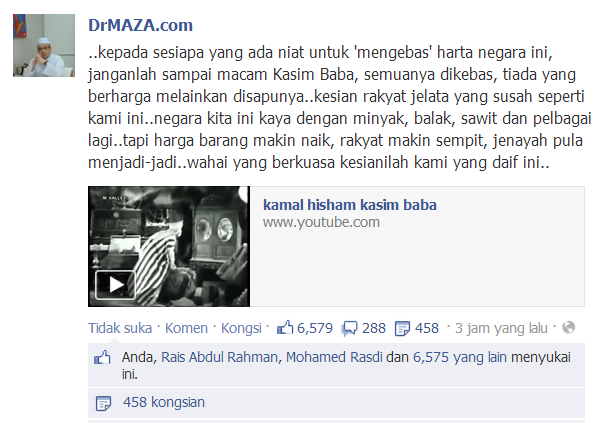This screenshot has height=423, width=613.
Task: Play the Kasim Baba video
Action: 115,285
